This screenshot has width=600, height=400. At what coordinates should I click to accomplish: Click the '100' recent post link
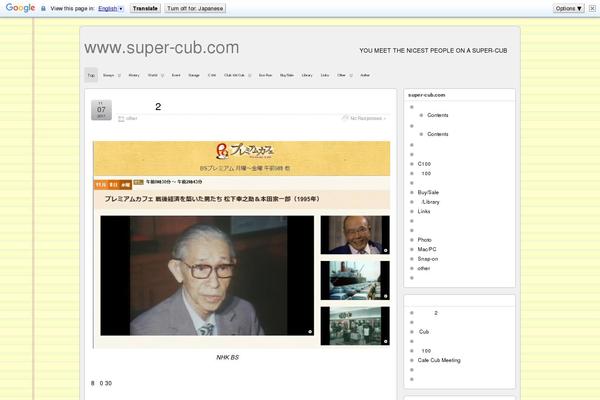[x=426, y=351]
